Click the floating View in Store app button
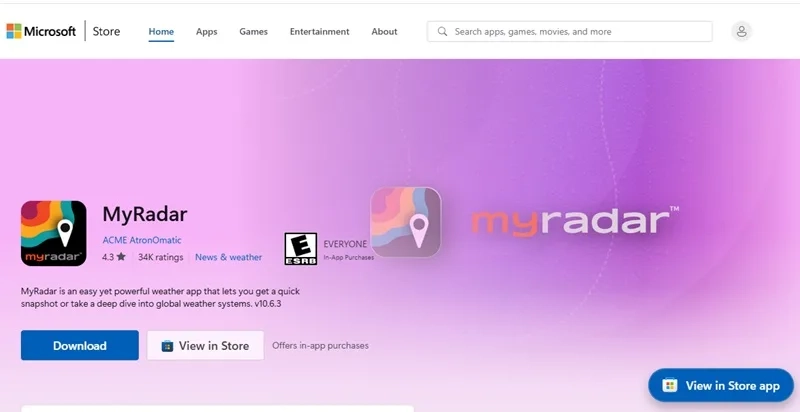This screenshot has width=800, height=412. [720, 385]
